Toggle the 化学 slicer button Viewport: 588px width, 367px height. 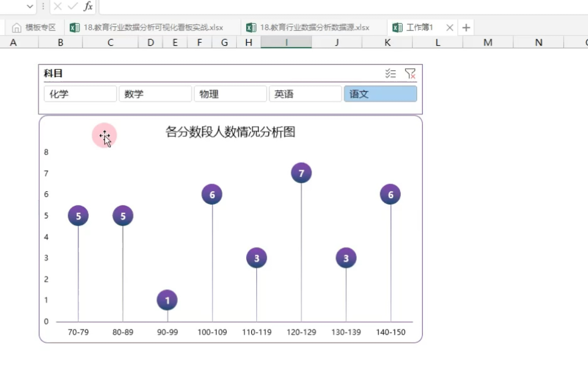coord(80,94)
